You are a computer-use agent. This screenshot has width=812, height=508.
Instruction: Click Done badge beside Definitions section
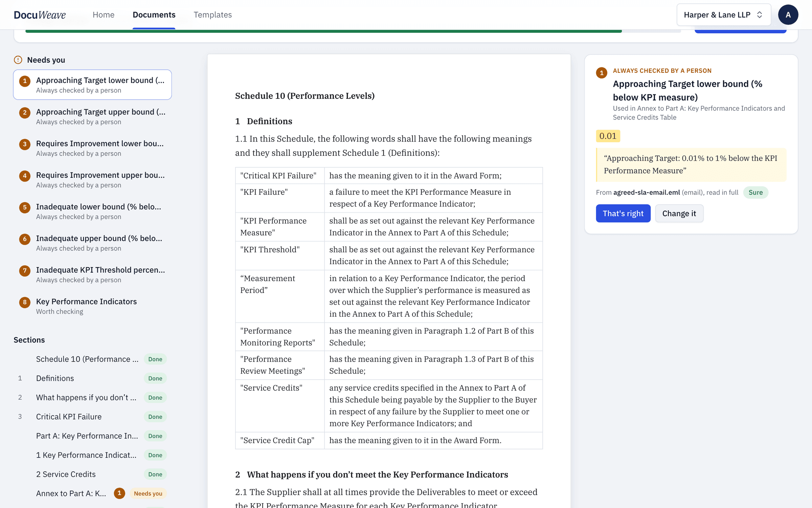[x=155, y=378]
